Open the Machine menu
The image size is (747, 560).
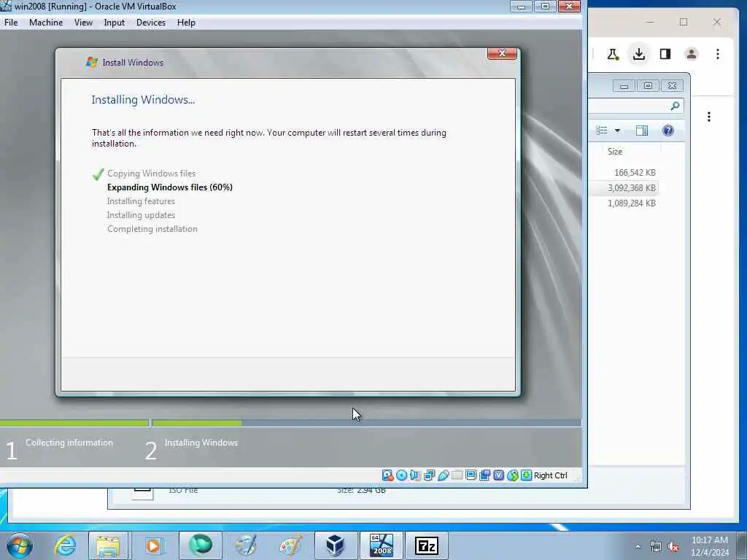pos(46,23)
